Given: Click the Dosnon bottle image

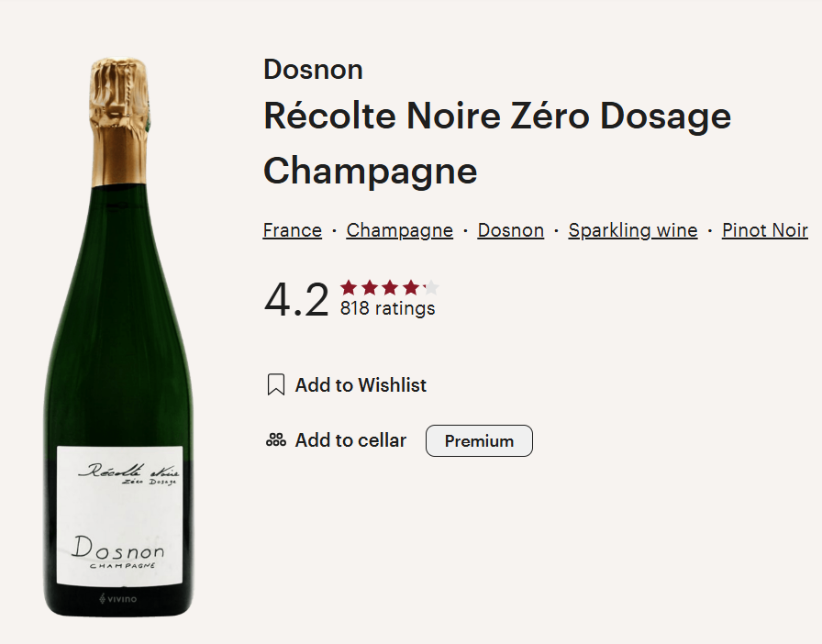Looking at the screenshot, I should pyautogui.click(x=119, y=338).
